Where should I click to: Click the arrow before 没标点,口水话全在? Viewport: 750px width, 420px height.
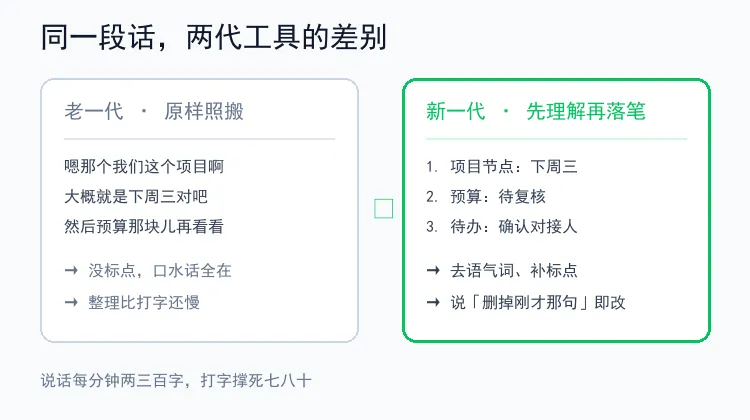click(x=71, y=271)
